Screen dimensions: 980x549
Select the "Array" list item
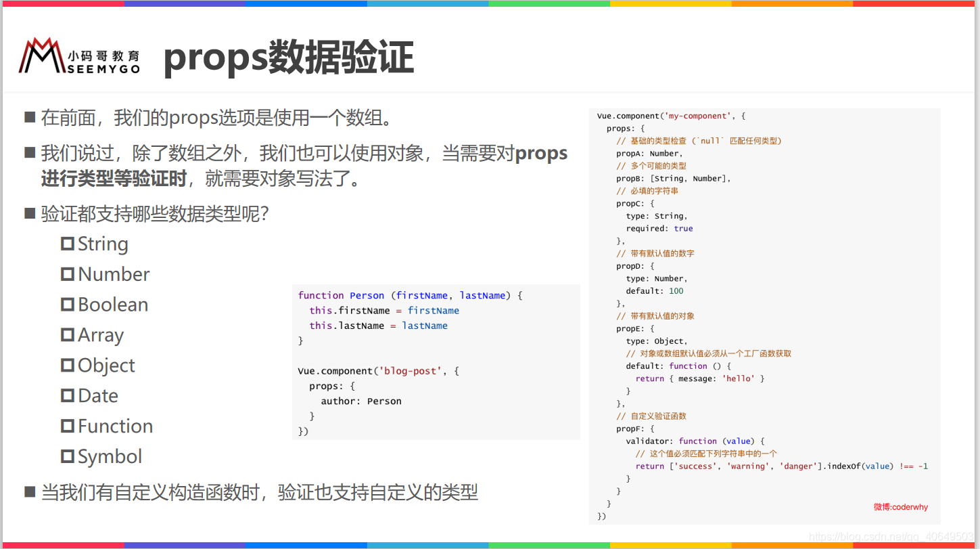click(x=93, y=335)
